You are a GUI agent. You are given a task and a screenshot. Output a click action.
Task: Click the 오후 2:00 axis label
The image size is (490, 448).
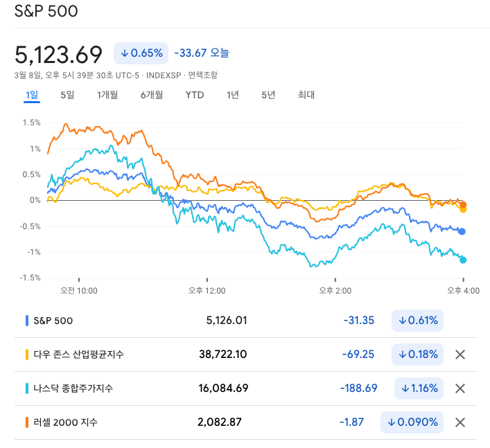pyautogui.click(x=335, y=291)
